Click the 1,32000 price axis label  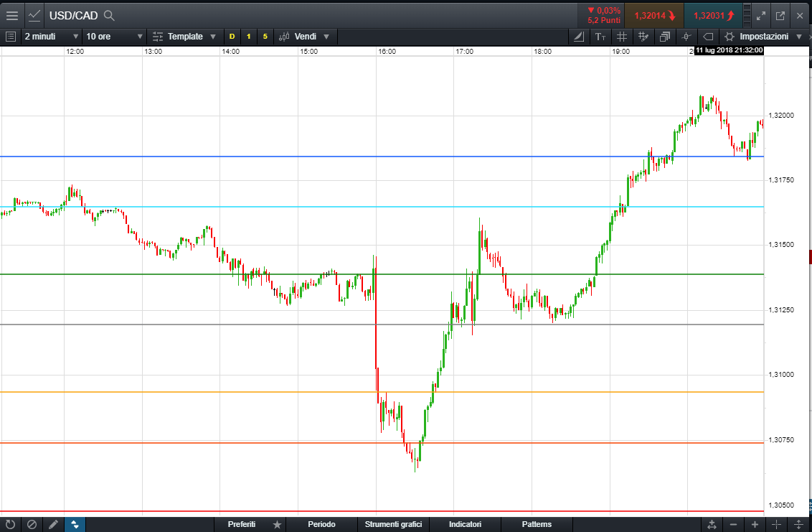(x=781, y=115)
